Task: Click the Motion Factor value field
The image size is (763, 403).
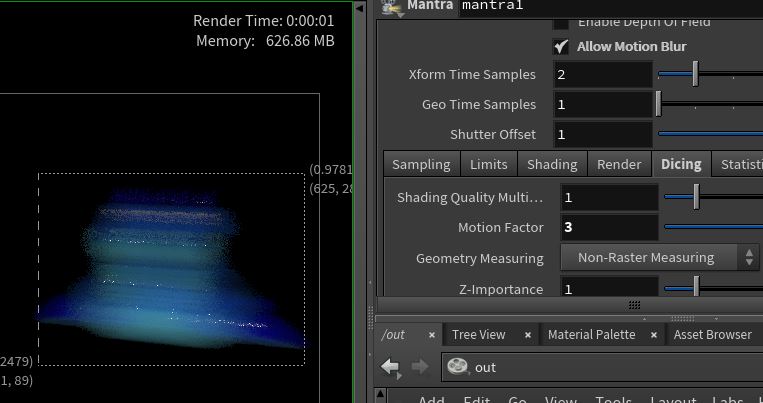Action: 607,227
